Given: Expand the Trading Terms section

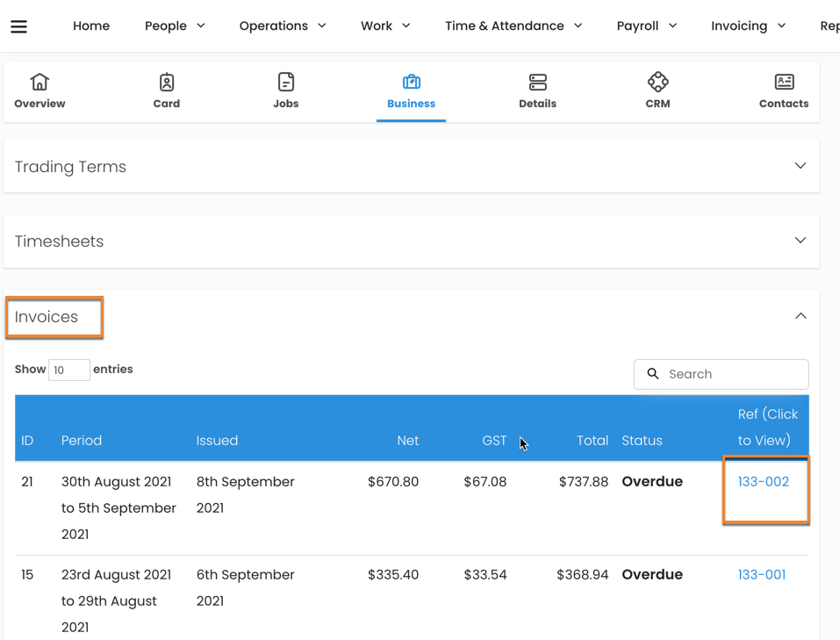Looking at the screenshot, I should pos(800,166).
